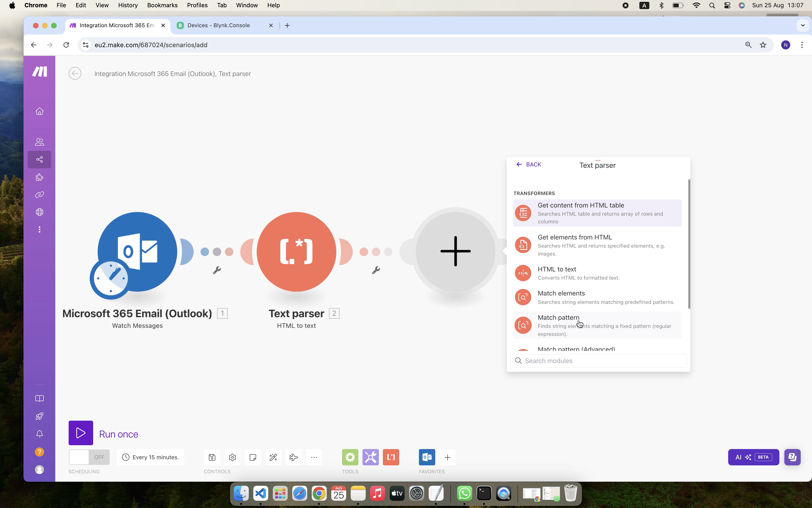Open WhatsApp from the dock
The height and width of the screenshot is (508, 812).
click(x=464, y=493)
